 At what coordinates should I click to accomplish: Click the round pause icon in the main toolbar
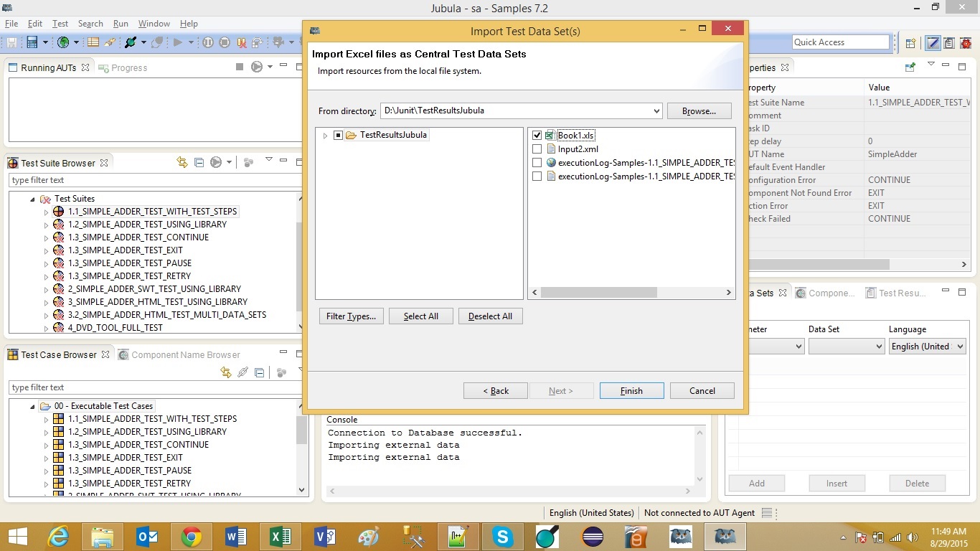pyautogui.click(x=208, y=42)
